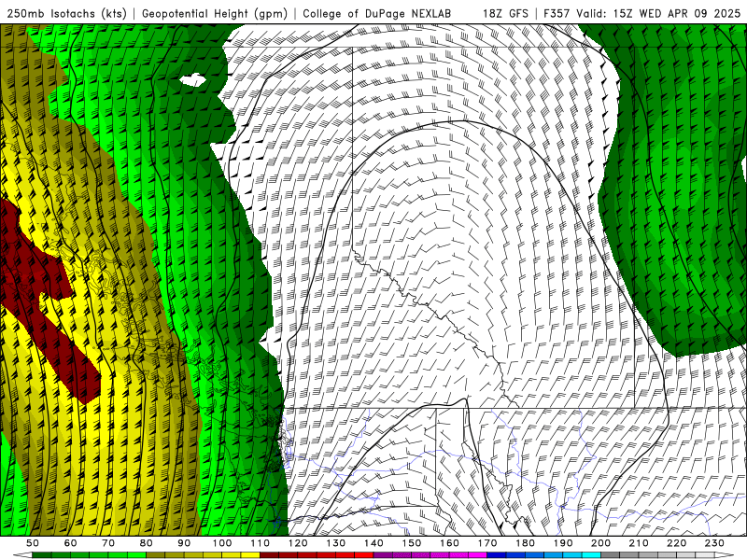Click the 170 value on the color scale

pos(487,543)
